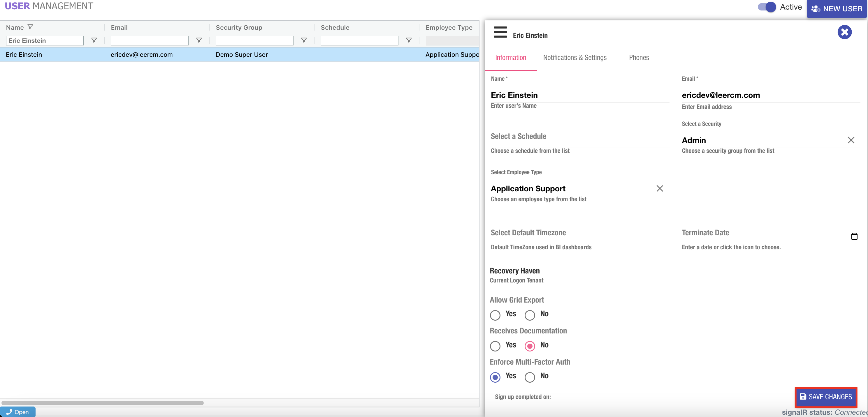Screen dimensions: 868x417
Task: Click the Security Group filter funnel icon
Action: click(x=304, y=40)
